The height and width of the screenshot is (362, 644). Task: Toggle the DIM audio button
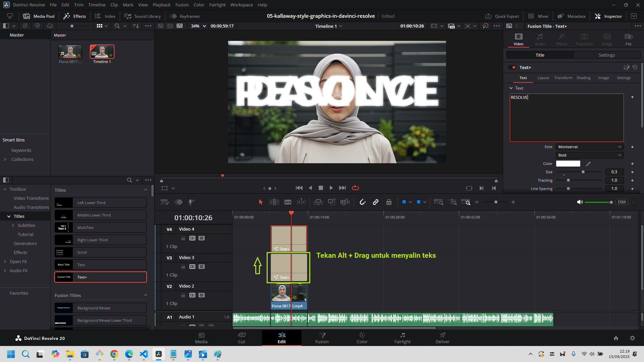tap(622, 202)
